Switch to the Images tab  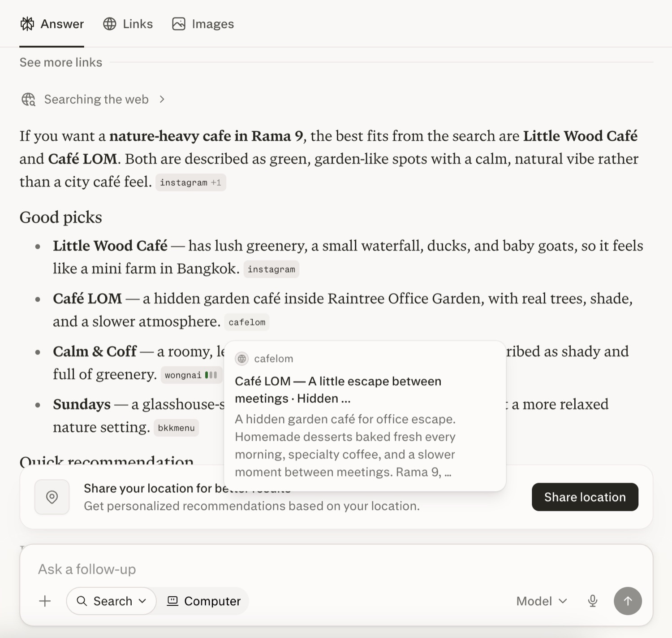203,24
